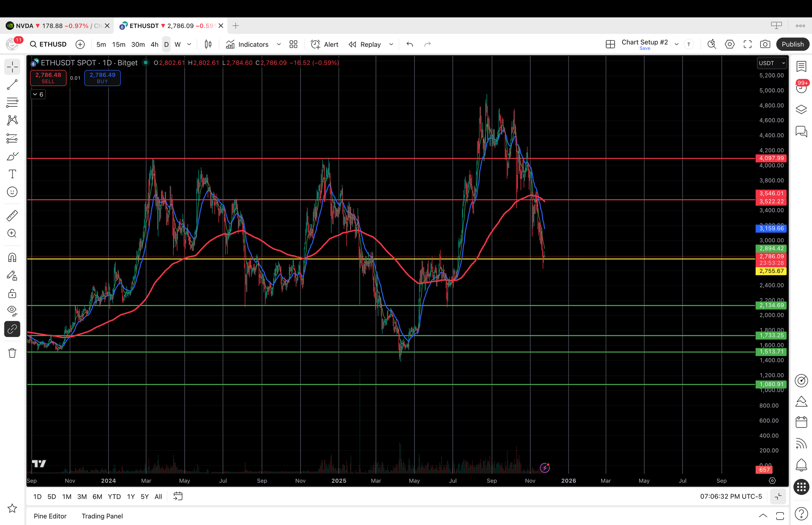The width and height of the screenshot is (812, 525).
Task: Pick the ruler measure tool
Action: coord(12,216)
